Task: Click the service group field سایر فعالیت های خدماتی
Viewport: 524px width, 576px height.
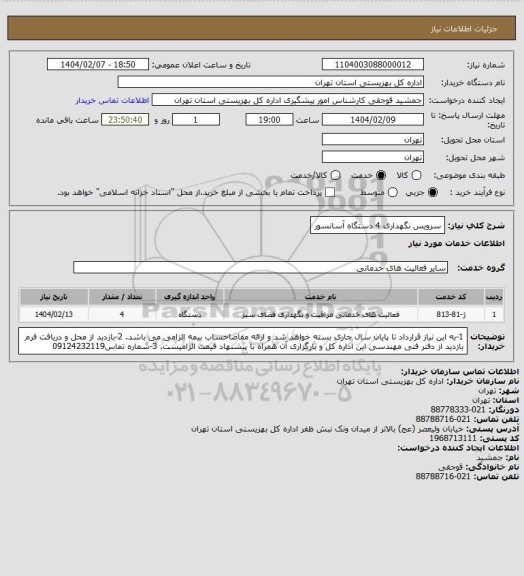Action: click(260, 268)
